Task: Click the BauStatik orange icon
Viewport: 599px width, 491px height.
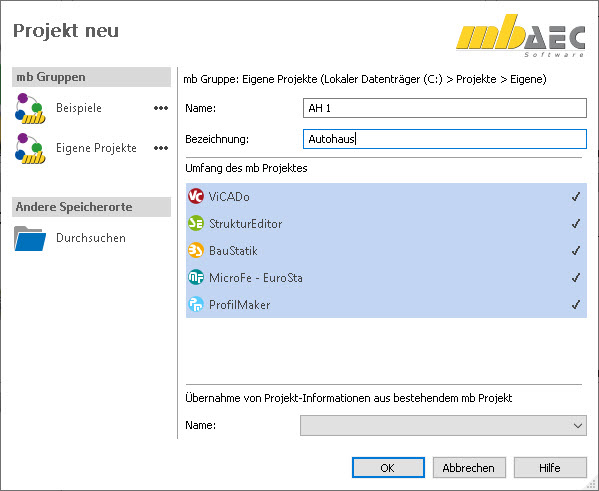Action: click(x=196, y=251)
